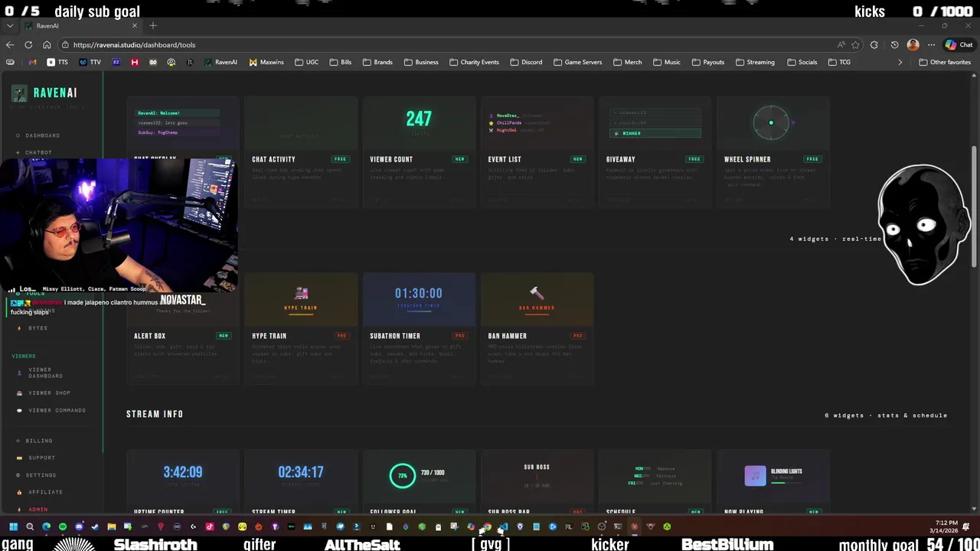Expand the Streaming bookmarks folder
The image size is (980, 551).
coord(754,62)
